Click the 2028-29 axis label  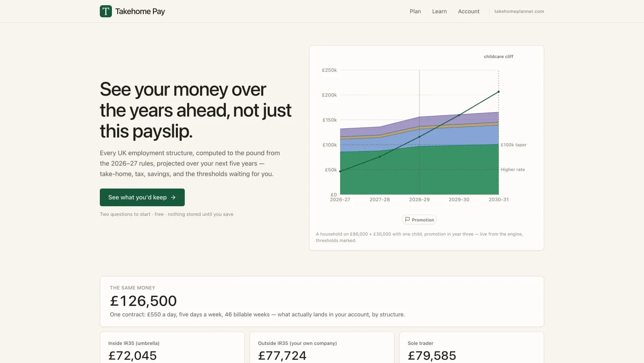(x=419, y=199)
